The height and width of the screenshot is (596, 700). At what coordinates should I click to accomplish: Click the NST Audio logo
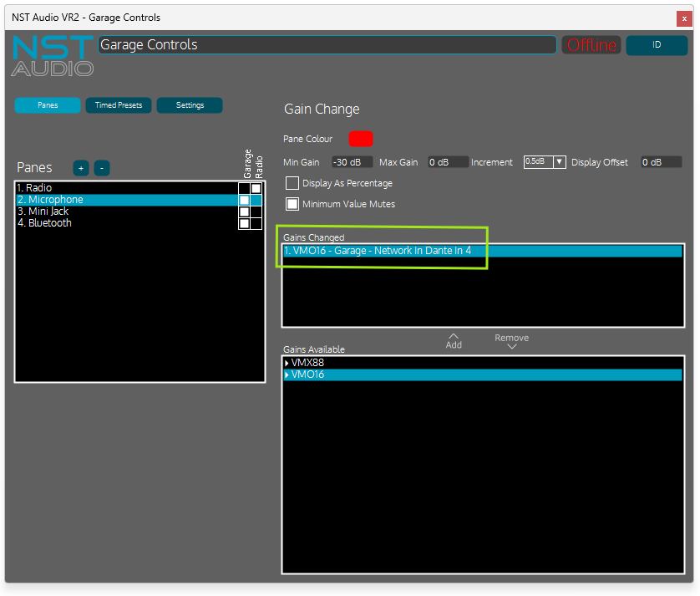pyautogui.click(x=53, y=56)
